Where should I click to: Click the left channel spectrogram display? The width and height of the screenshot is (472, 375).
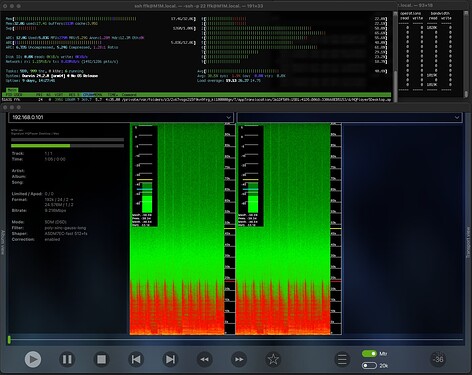177,229
